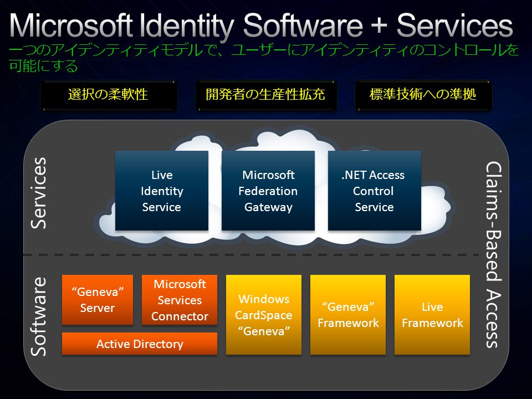Click the Microsoft Services Connector box

click(180, 300)
